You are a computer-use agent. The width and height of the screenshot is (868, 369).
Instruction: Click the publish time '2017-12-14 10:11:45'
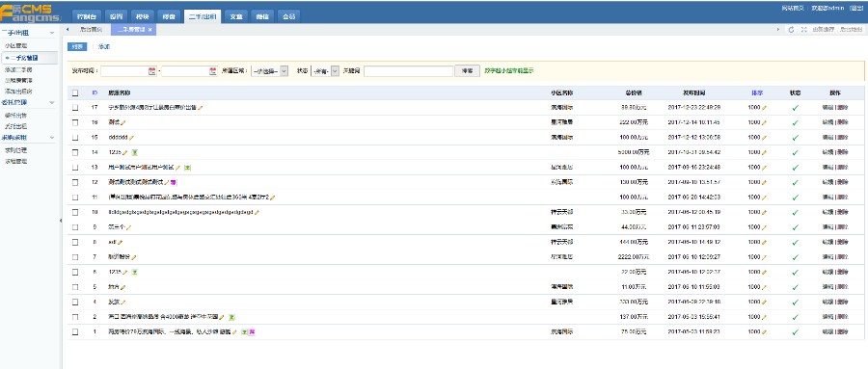click(693, 122)
